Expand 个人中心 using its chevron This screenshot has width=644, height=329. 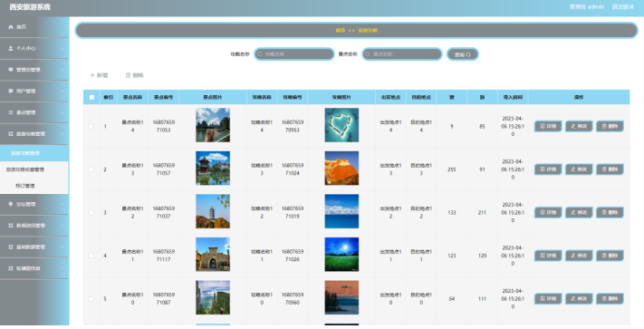click(62, 48)
